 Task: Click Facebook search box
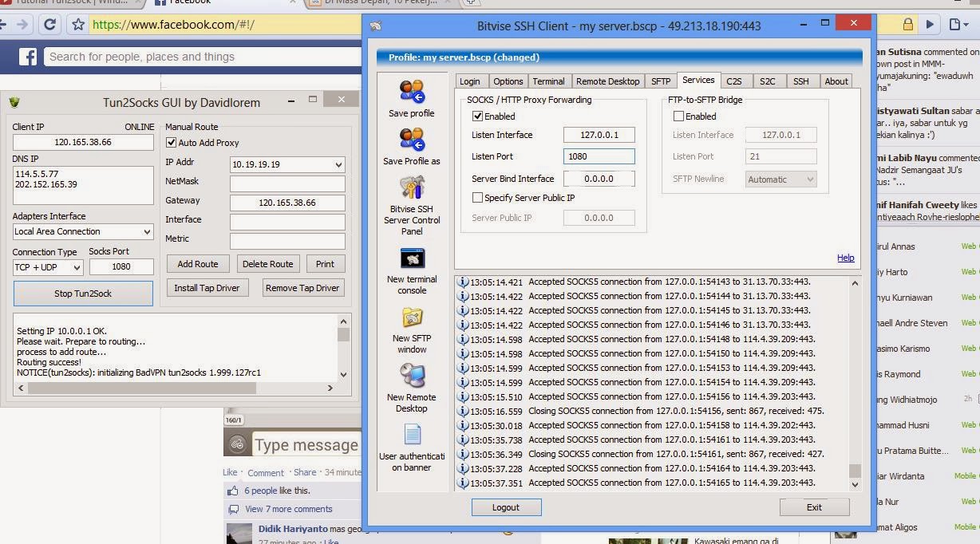[x=204, y=57]
